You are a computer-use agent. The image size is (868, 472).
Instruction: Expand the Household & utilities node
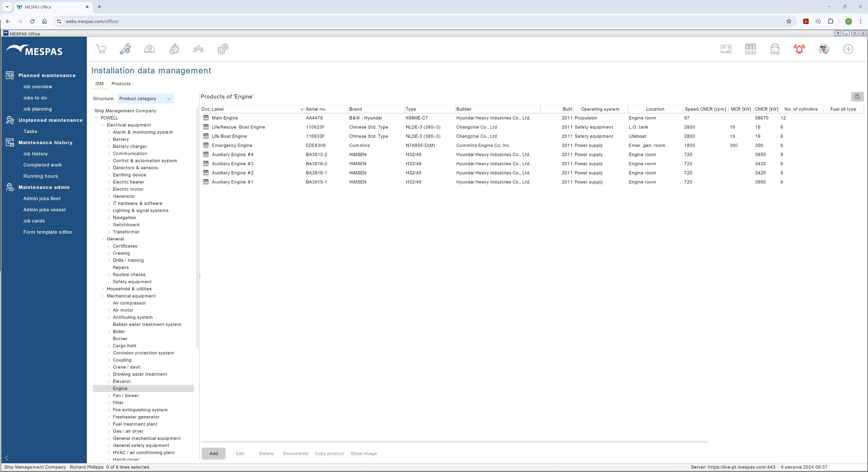tap(103, 289)
